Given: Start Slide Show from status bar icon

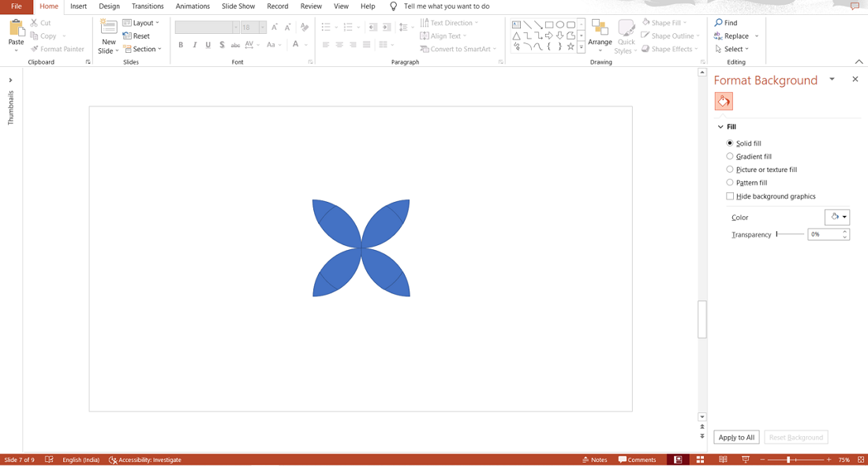Looking at the screenshot, I should (746, 460).
